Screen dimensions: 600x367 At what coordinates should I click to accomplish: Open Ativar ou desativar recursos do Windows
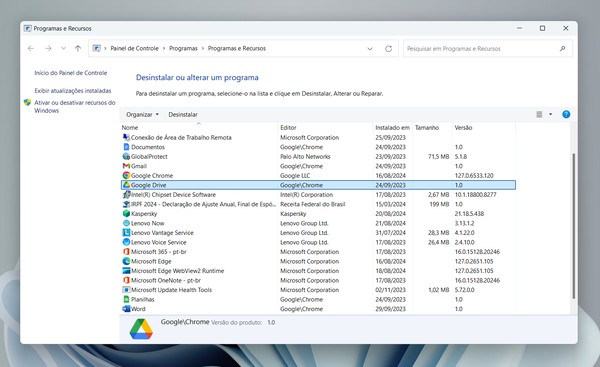pyautogui.click(x=75, y=106)
